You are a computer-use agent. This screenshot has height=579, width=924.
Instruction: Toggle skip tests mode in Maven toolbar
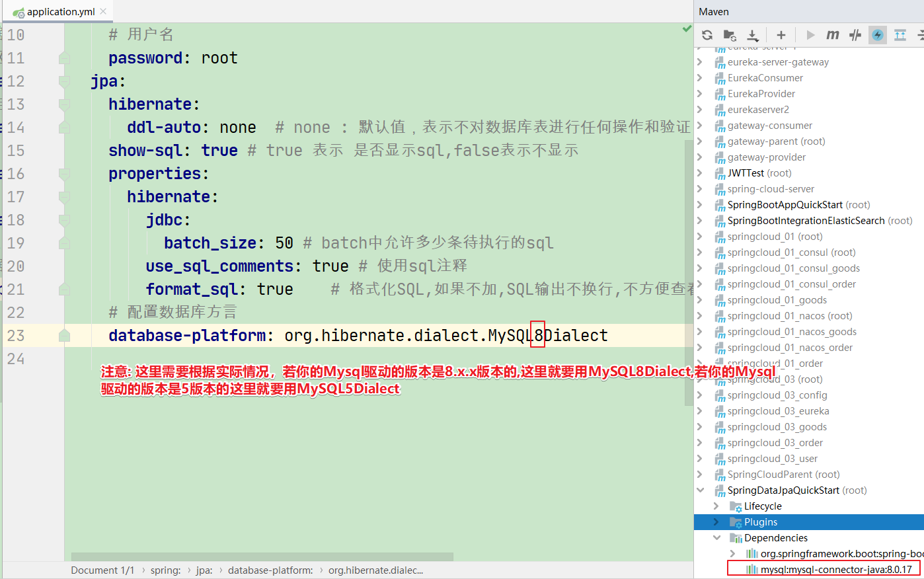(x=855, y=35)
